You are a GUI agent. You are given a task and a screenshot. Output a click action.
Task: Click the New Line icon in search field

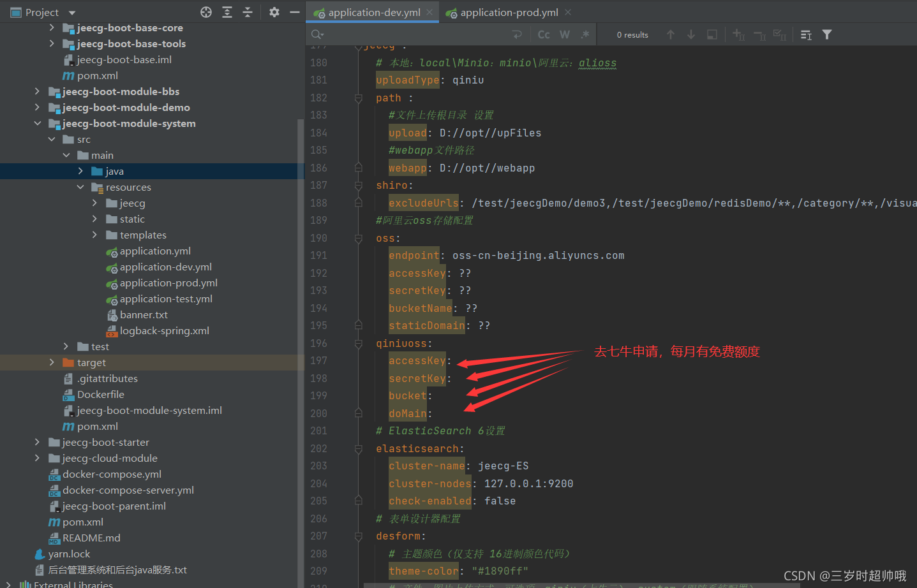[x=518, y=34]
